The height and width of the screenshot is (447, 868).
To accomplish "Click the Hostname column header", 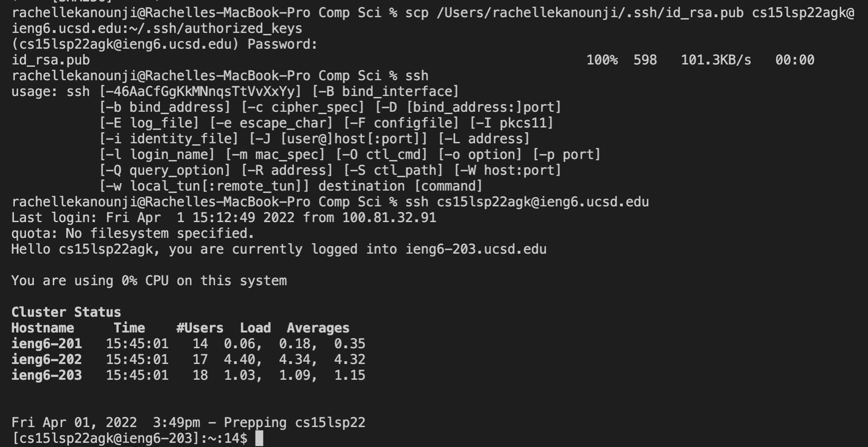I will click(43, 328).
